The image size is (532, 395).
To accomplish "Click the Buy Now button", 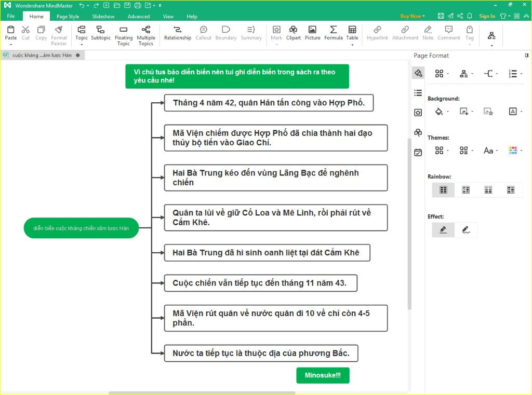I will point(413,16).
